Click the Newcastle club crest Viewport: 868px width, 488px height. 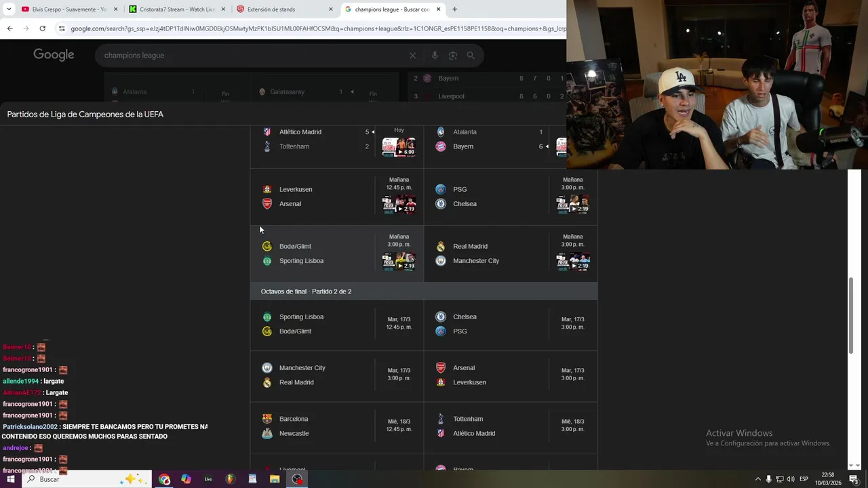tap(267, 433)
